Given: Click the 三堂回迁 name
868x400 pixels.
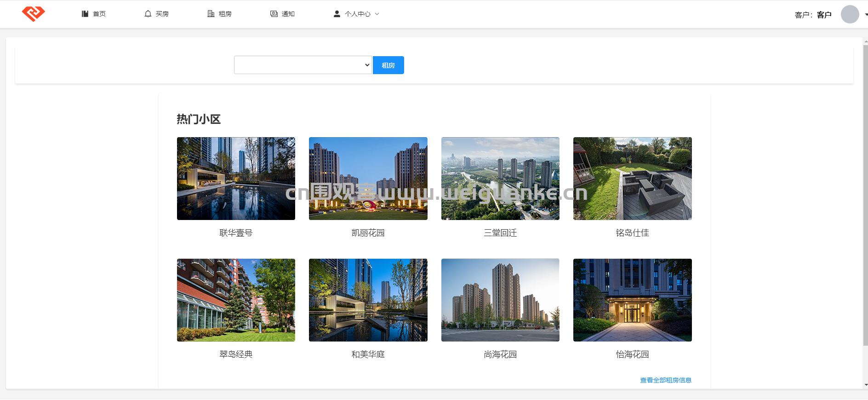Looking at the screenshot, I should pos(500,233).
